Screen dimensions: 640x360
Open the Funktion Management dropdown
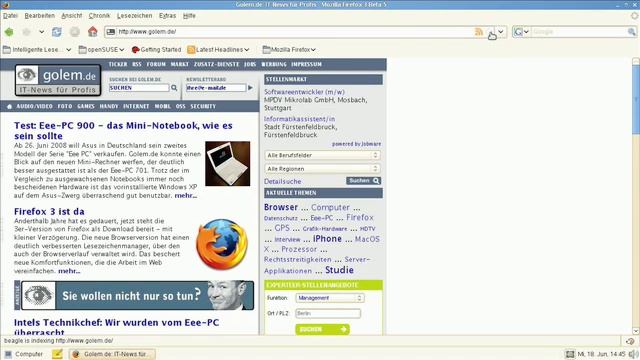(x=330, y=298)
